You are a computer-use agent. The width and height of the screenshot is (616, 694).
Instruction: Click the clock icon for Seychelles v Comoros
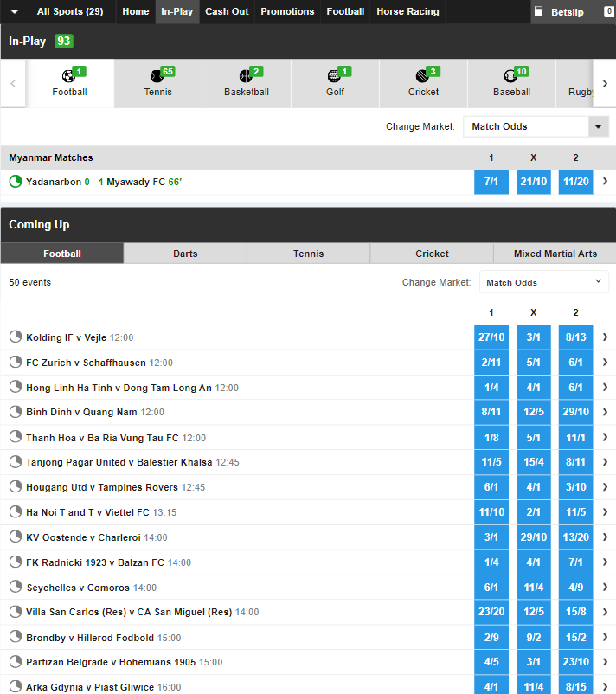[x=16, y=587]
